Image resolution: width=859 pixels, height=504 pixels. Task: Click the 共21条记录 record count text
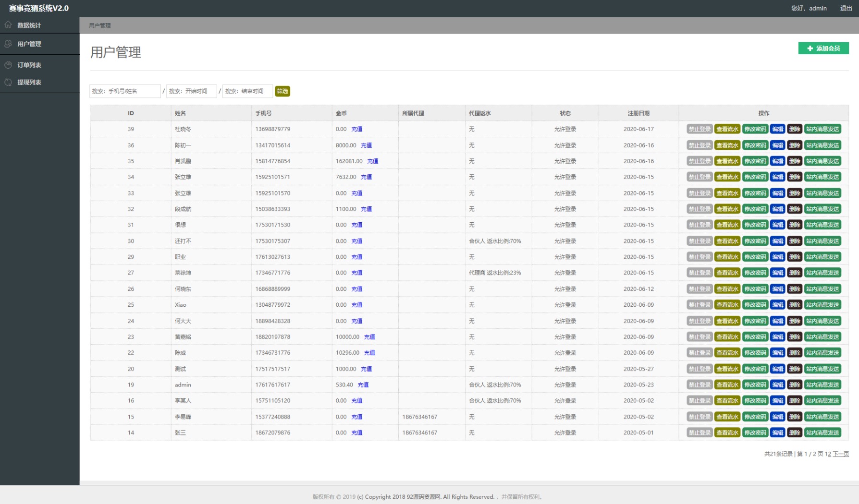point(778,454)
